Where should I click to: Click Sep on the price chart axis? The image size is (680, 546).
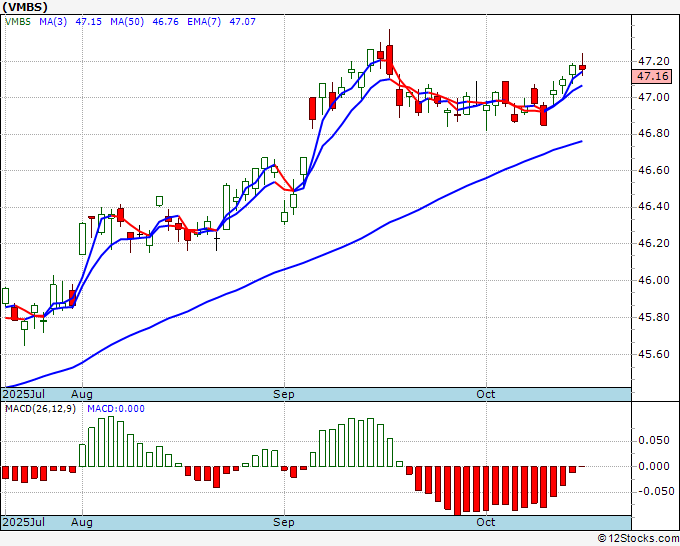pyautogui.click(x=284, y=394)
